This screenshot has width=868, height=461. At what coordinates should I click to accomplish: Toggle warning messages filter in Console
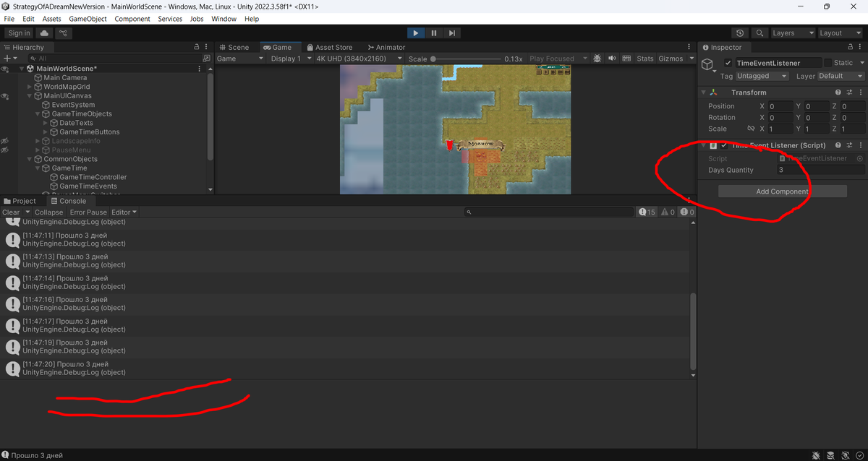coord(668,212)
